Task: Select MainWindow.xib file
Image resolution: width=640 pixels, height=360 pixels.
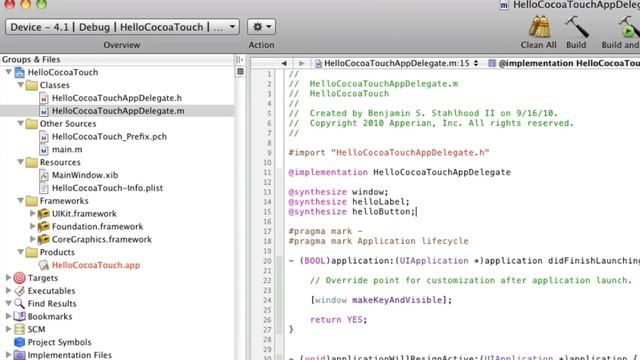Action: [85, 175]
